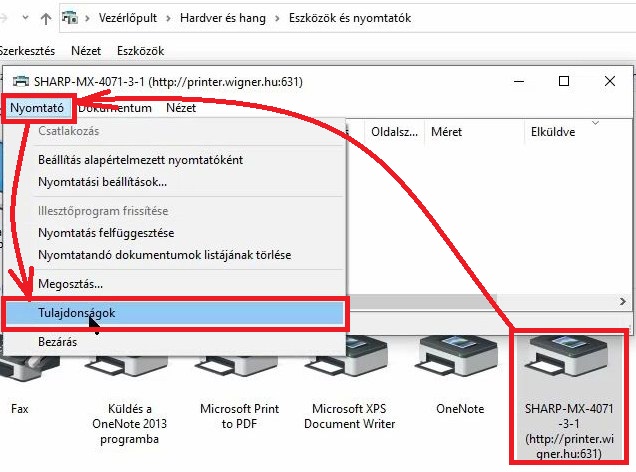Navigate to Hardver és hang breadcrumb
The width and height of the screenshot is (636, 472).
[x=223, y=18]
